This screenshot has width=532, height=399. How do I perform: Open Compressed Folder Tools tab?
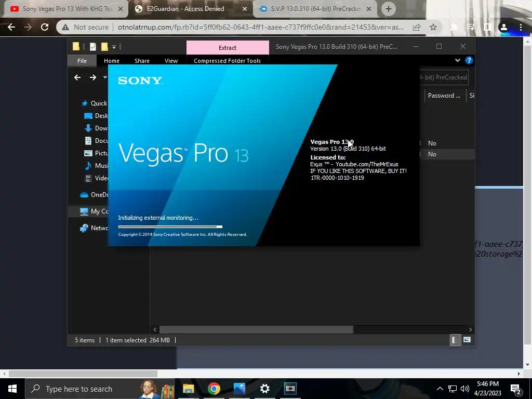228,61
